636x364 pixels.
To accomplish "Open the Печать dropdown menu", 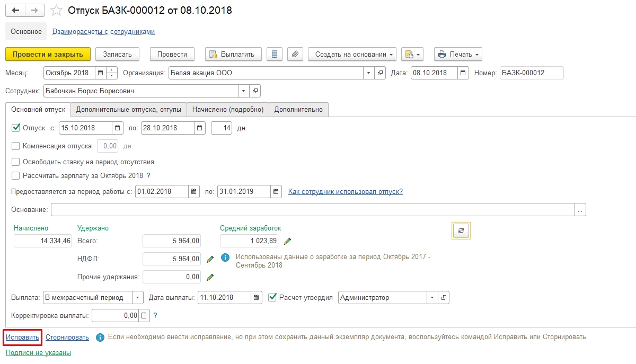I will [458, 54].
